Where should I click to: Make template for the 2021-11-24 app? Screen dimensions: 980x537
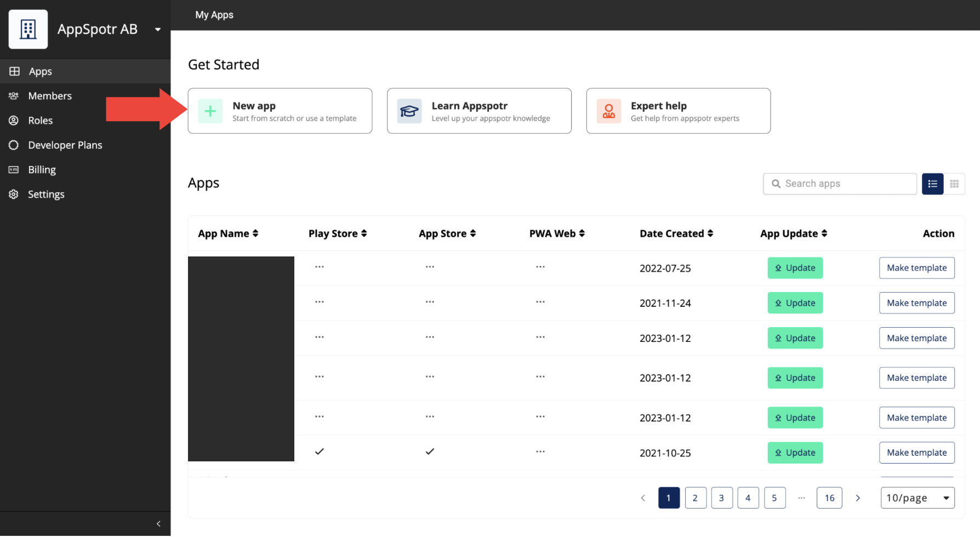pos(917,303)
